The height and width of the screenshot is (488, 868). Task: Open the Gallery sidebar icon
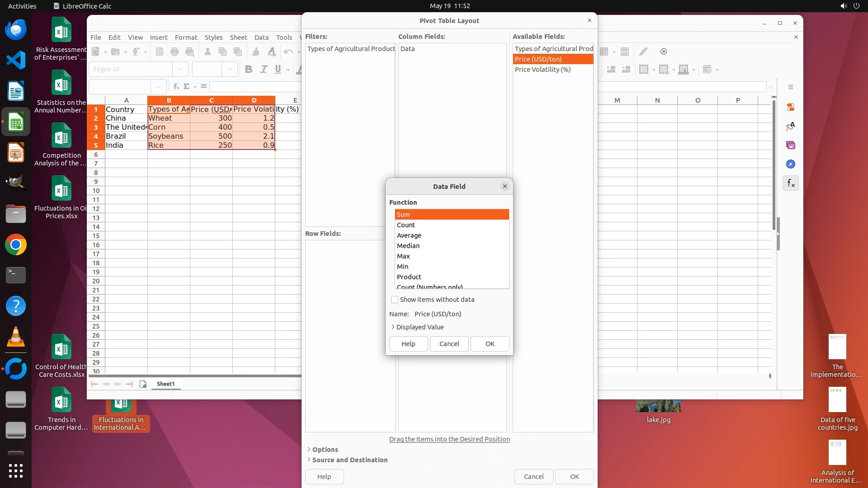(x=791, y=145)
